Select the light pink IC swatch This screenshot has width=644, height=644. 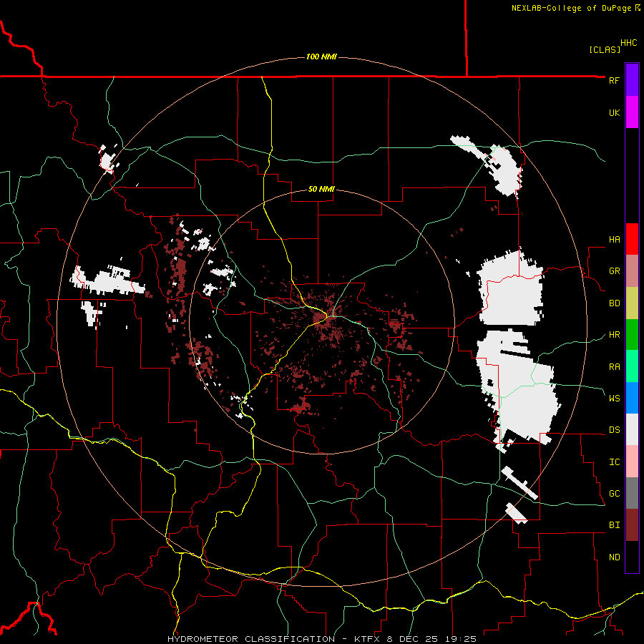coord(632,462)
